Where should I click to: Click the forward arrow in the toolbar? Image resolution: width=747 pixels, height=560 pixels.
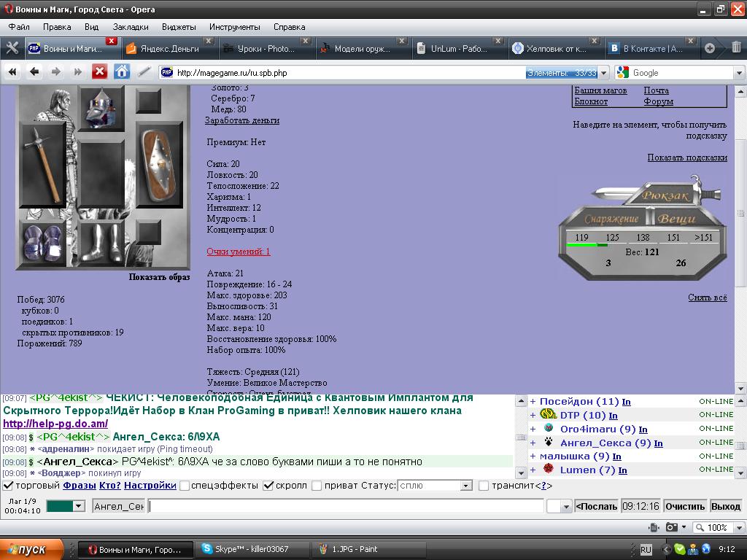coord(55,72)
